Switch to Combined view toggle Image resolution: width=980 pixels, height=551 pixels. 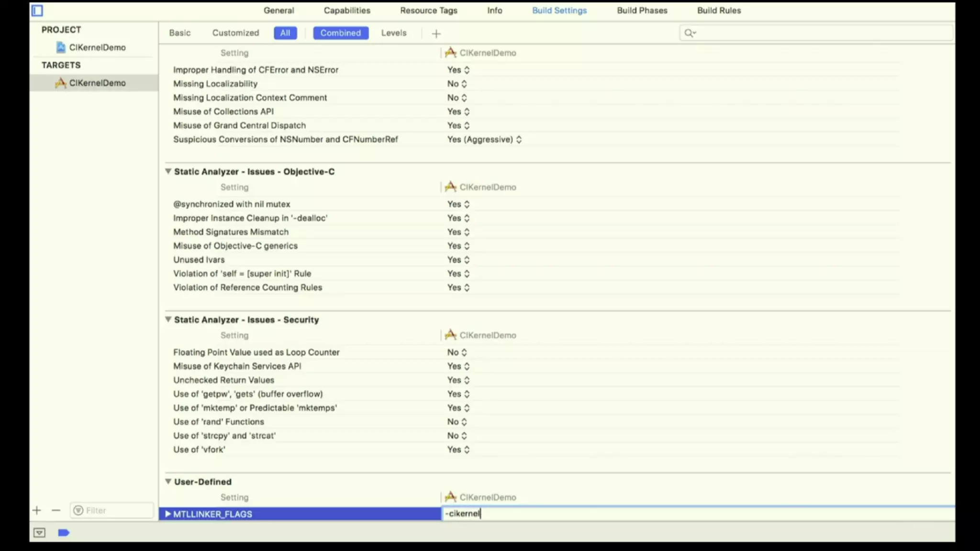(x=341, y=33)
